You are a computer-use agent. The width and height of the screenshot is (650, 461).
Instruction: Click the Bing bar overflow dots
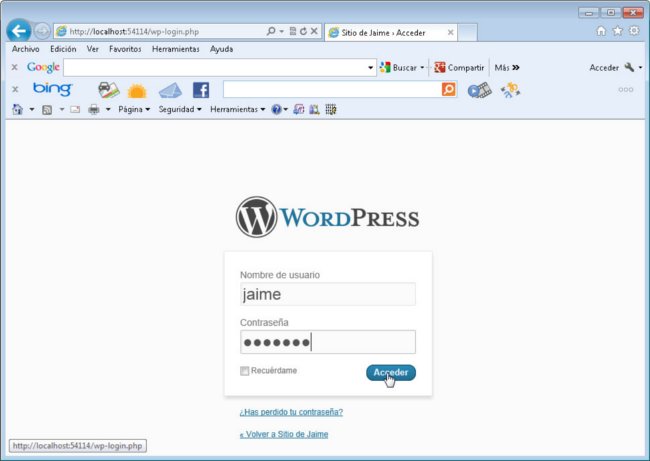[626, 89]
